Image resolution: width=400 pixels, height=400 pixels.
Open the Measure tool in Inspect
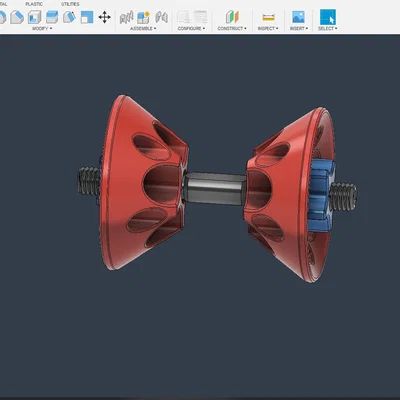point(268,17)
